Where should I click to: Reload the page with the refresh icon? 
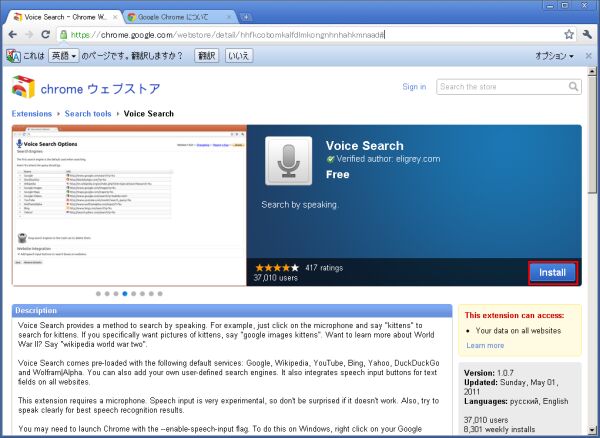click(x=46, y=34)
